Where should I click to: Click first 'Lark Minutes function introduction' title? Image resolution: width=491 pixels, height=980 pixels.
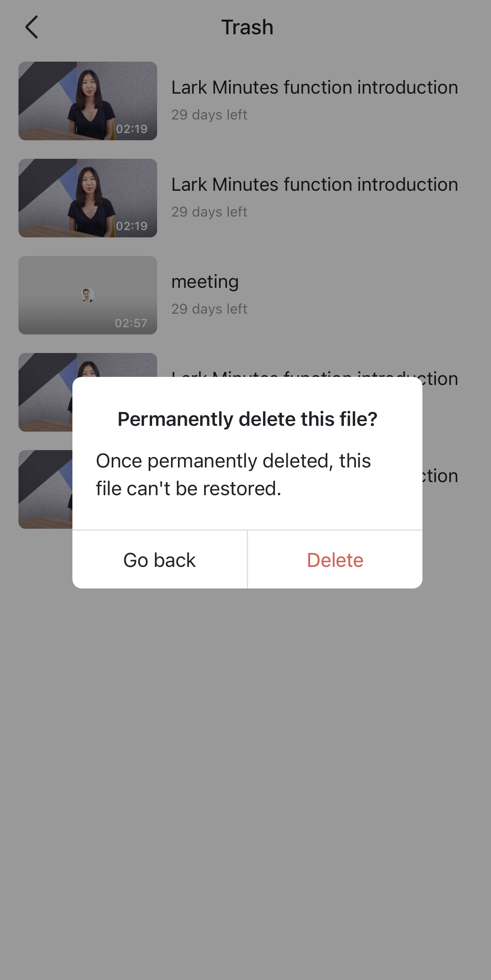coord(315,87)
